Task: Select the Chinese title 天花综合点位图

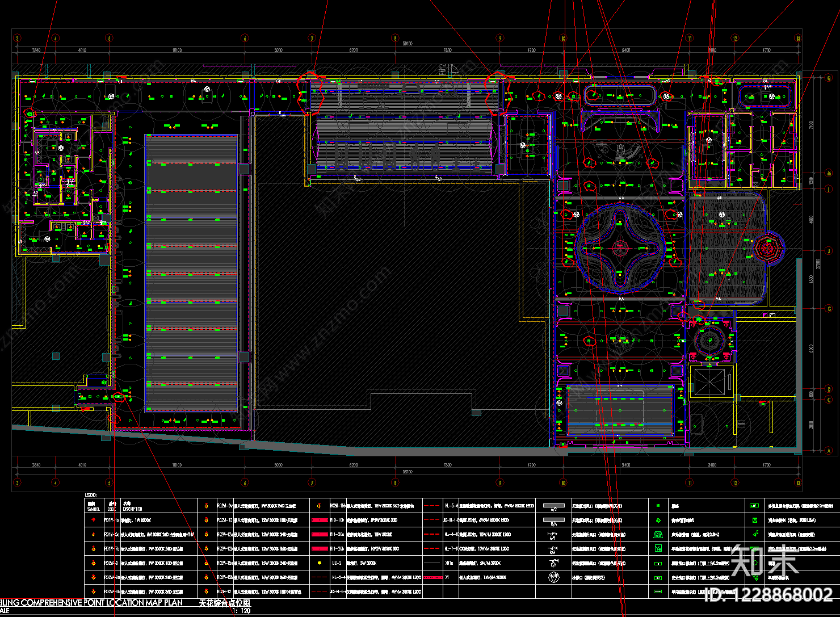Action: pyautogui.click(x=224, y=603)
